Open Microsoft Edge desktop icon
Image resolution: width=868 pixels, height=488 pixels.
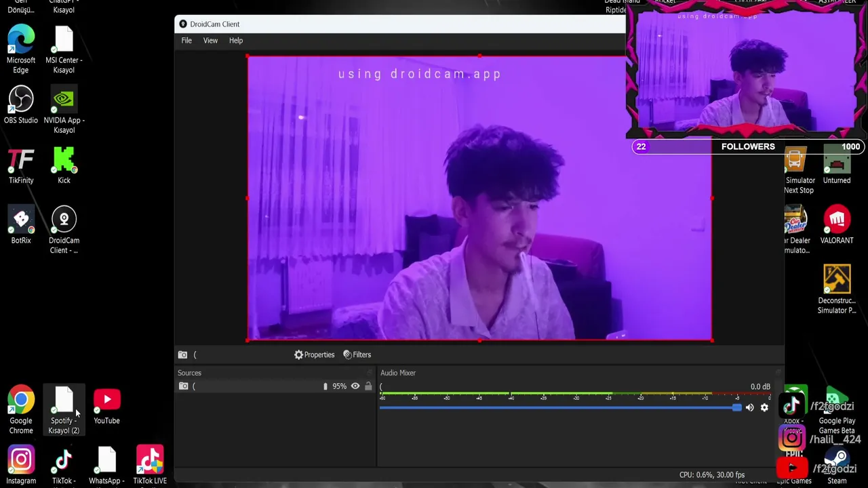pos(21,49)
